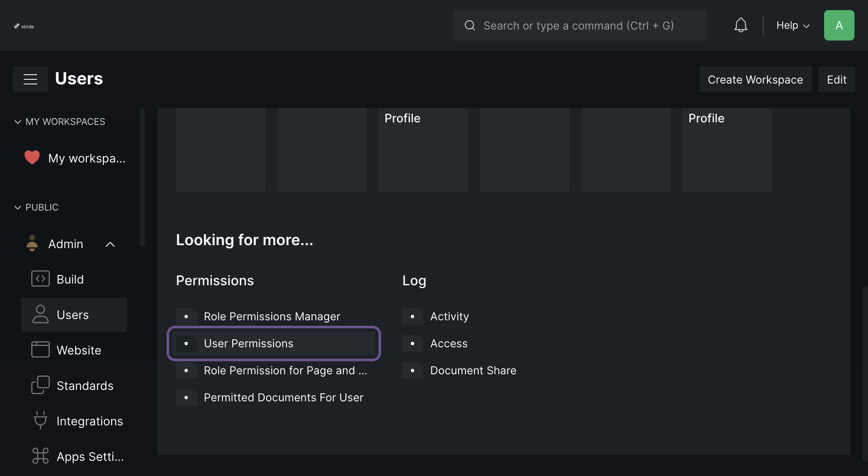
Task: Open Website in the sidebar
Action: 74,350
